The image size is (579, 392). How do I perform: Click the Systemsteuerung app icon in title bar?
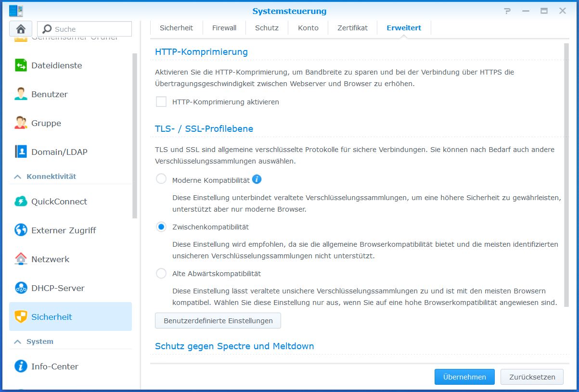[x=16, y=11]
